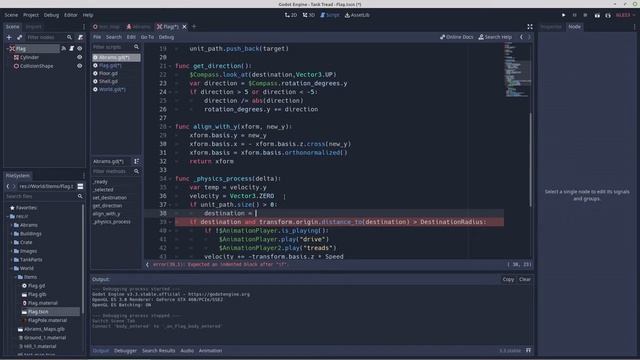The width and height of the screenshot is (640, 360).
Task: Open the script editor File menu
Action: click(x=97, y=37)
